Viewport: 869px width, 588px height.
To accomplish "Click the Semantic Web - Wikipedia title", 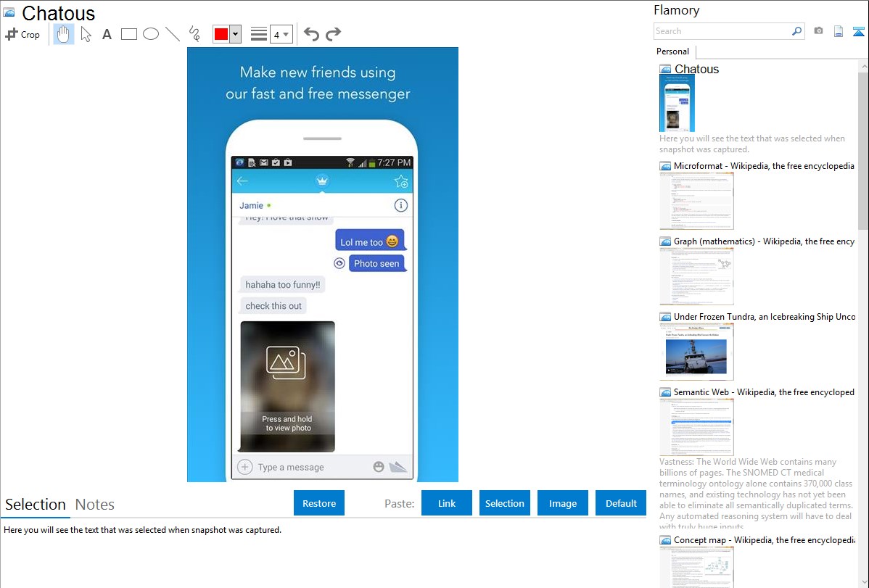I will 764,392.
